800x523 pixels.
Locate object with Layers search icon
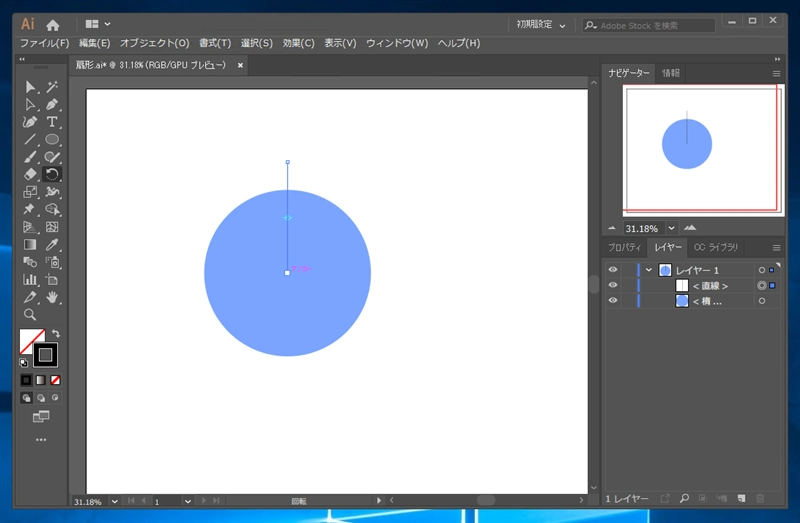tap(684, 499)
